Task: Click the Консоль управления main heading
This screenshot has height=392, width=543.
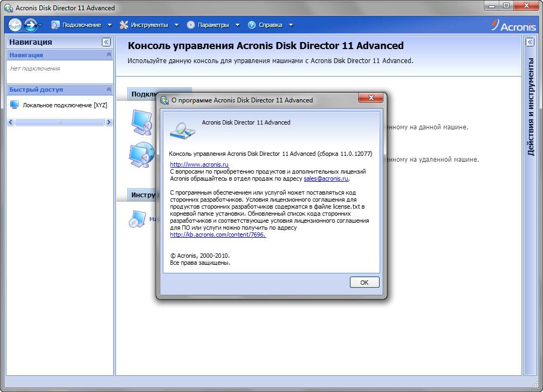Action: pyautogui.click(x=266, y=46)
